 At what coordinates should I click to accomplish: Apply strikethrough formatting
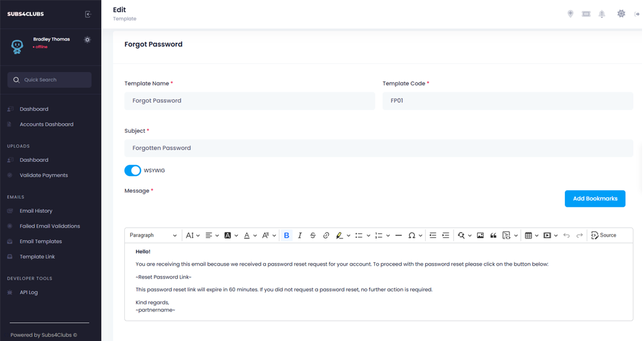tap(313, 236)
